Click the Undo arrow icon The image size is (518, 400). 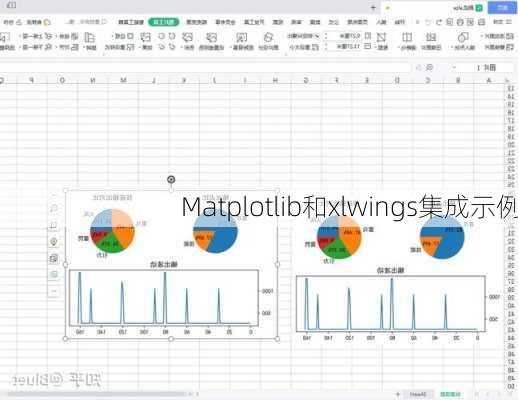(439, 22)
